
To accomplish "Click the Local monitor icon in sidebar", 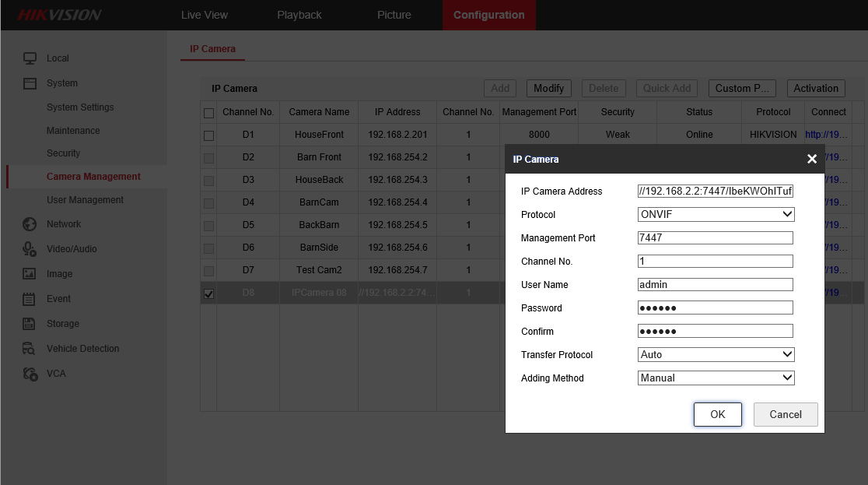I will [30, 58].
